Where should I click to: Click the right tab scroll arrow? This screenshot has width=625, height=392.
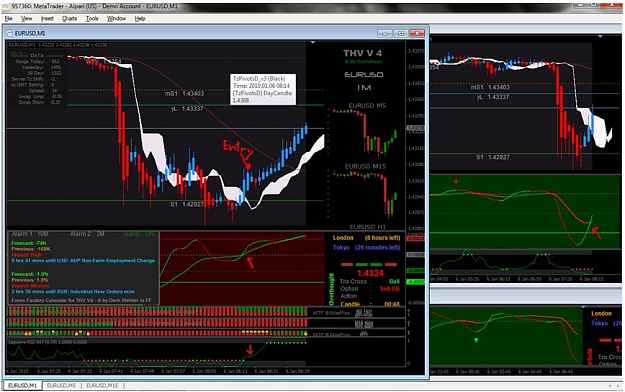click(x=619, y=386)
